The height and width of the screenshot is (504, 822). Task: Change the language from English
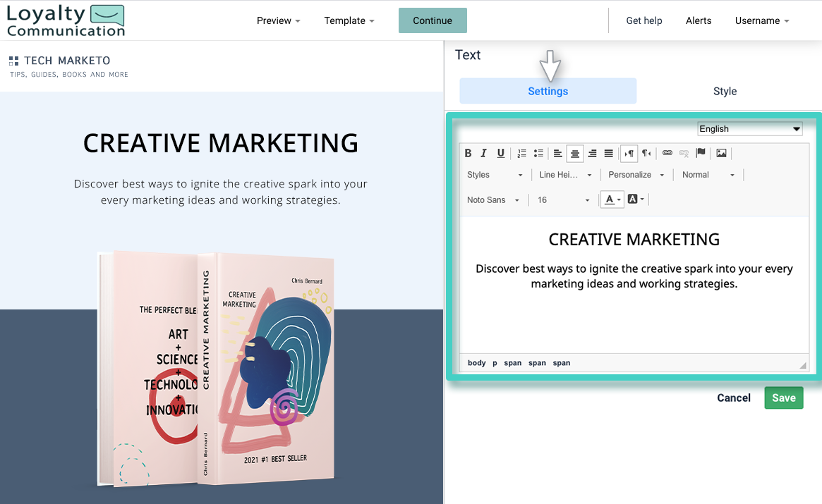[x=749, y=128]
